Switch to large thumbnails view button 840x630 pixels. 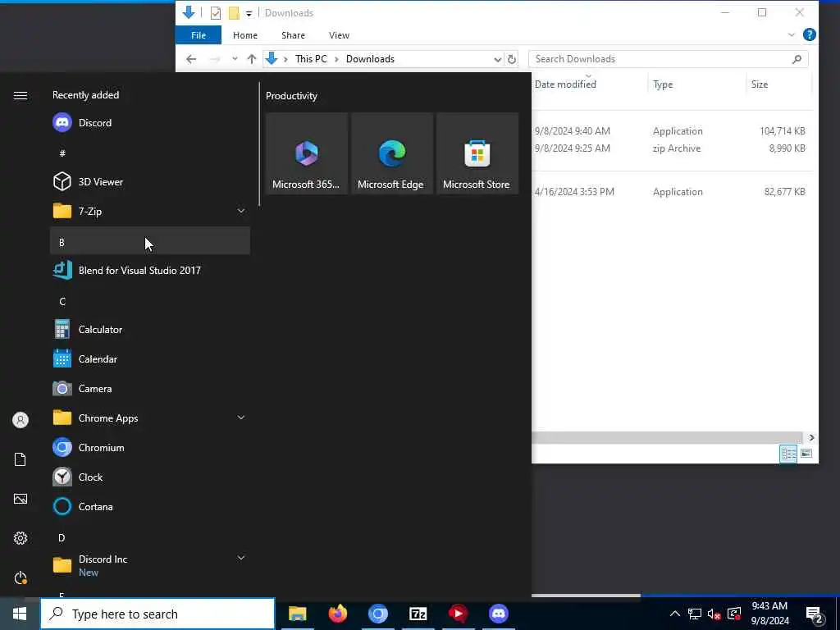click(x=806, y=454)
